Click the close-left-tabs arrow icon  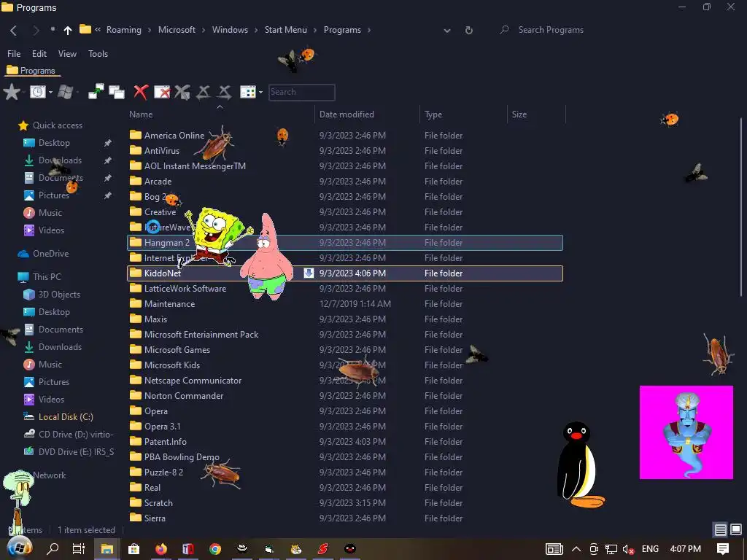tap(204, 92)
